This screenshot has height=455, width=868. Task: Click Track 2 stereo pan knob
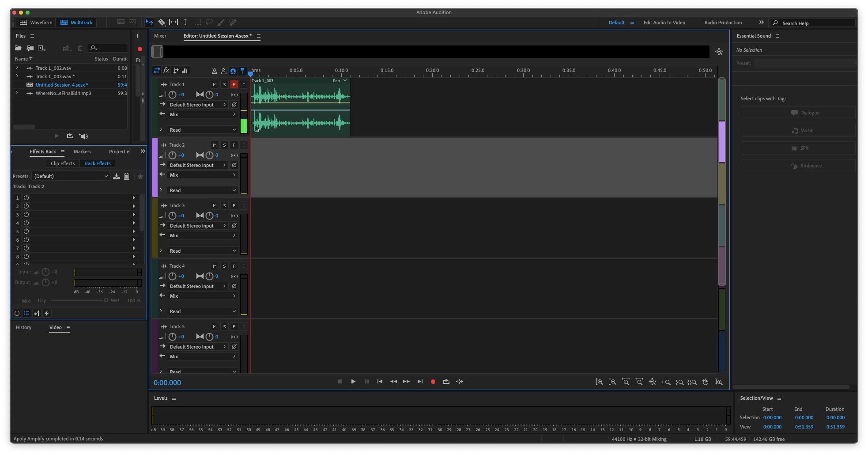pos(210,155)
